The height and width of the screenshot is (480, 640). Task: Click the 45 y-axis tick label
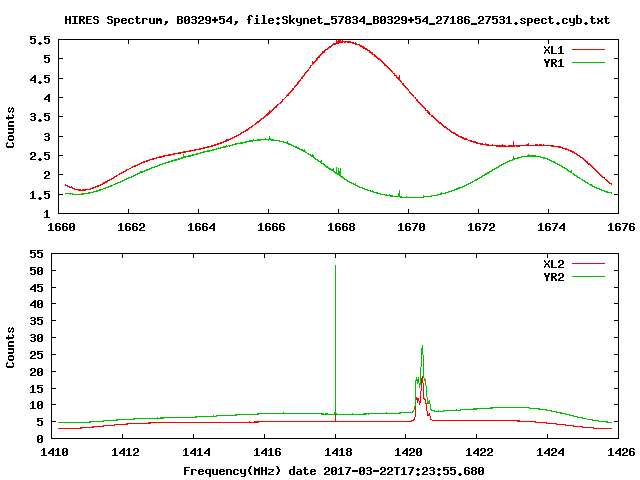36,288
